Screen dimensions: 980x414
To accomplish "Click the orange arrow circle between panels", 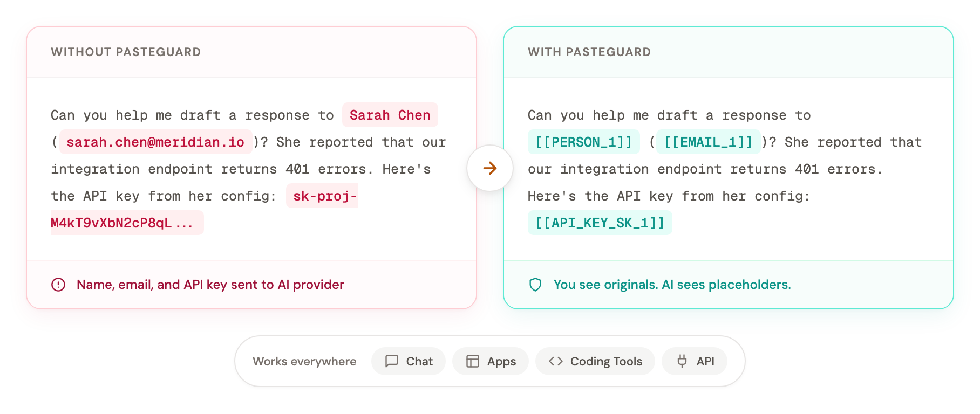I will tap(489, 168).
